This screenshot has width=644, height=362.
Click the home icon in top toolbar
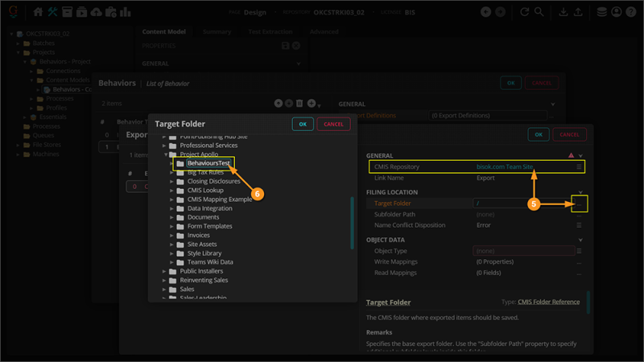[38, 12]
